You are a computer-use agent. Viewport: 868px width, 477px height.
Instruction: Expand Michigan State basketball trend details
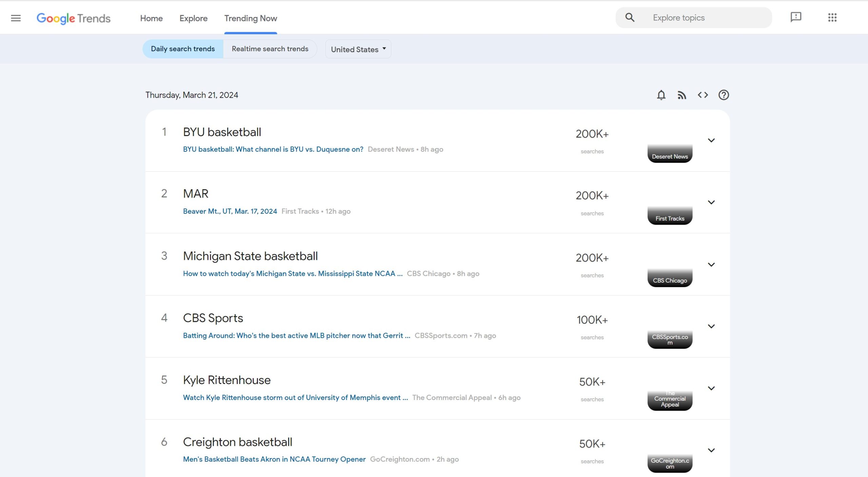711,264
